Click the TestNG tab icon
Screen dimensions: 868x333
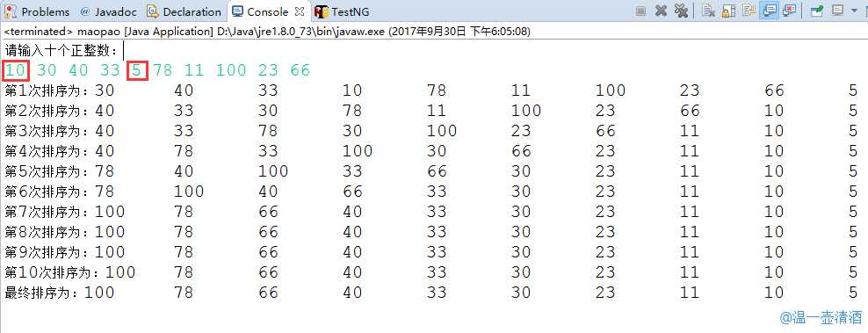(x=322, y=11)
